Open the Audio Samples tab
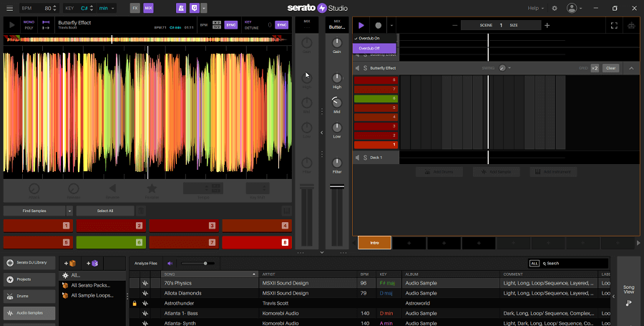 [29, 313]
